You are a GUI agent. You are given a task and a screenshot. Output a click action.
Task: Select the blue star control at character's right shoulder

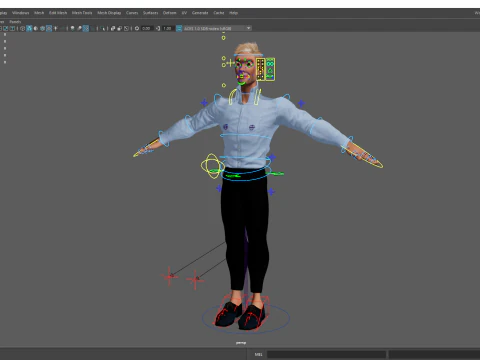[204, 103]
